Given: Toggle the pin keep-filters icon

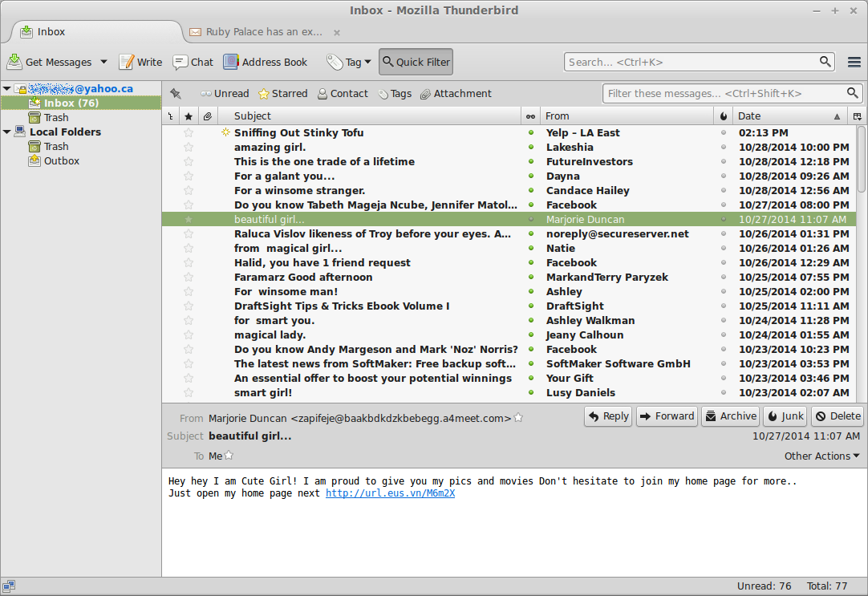Looking at the screenshot, I should click(x=176, y=93).
